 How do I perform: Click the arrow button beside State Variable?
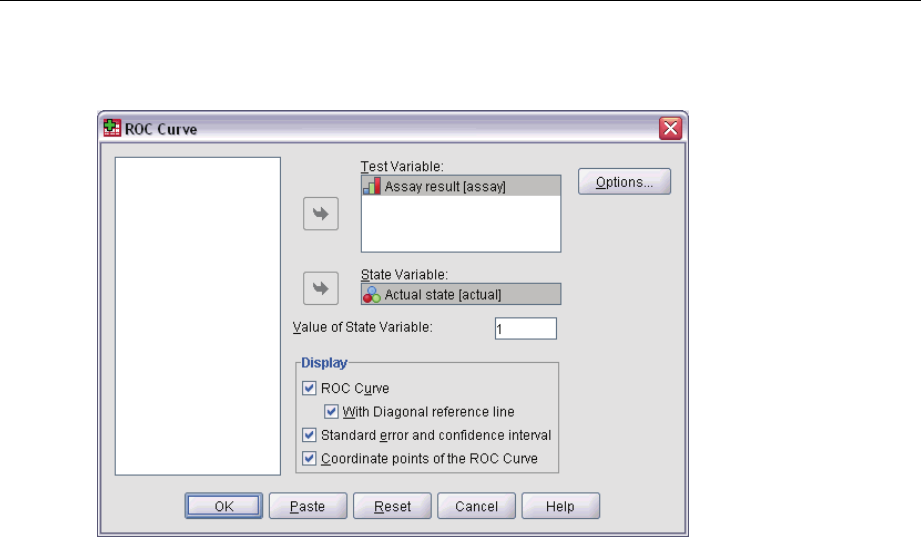(x=321, y=288)
